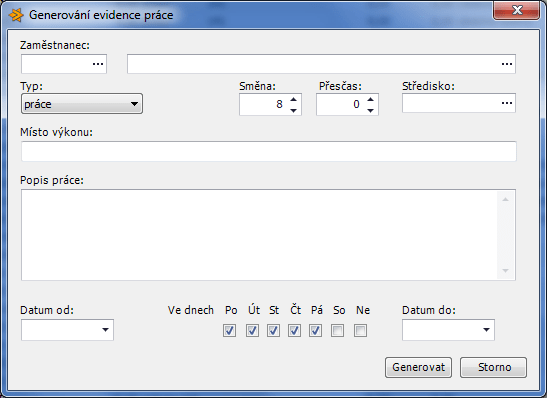Click Popis práce scrollbar up arrow

click(x=505, y=200)
